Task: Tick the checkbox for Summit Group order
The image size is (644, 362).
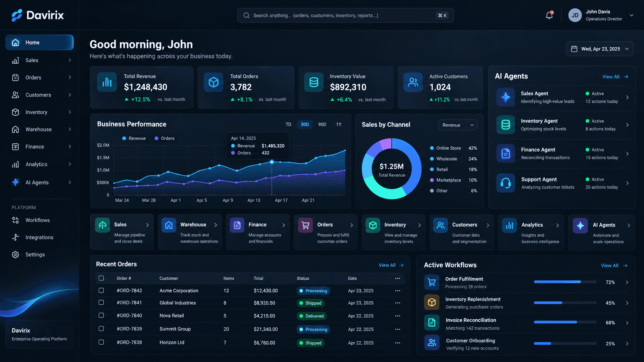Action: 101,329
